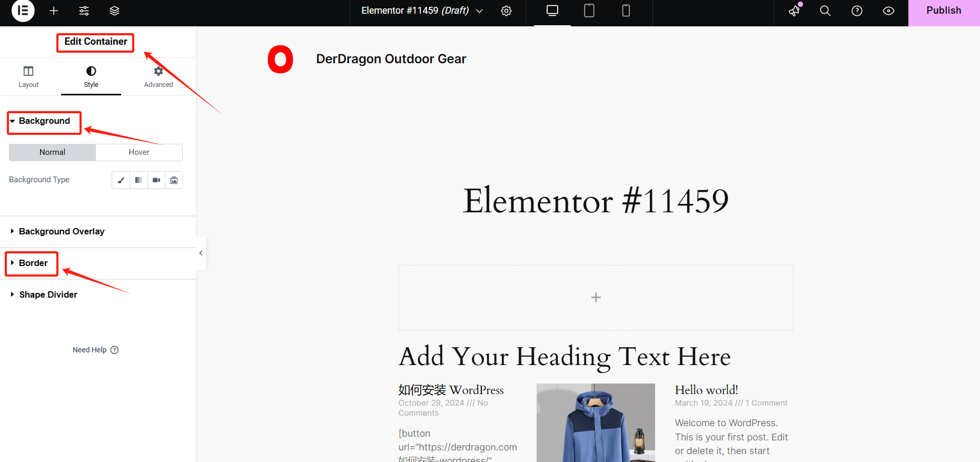The height and width of the screenshot is (462, 980).
Task: Open the help question mark icon
Action: (x=857, y=11)
